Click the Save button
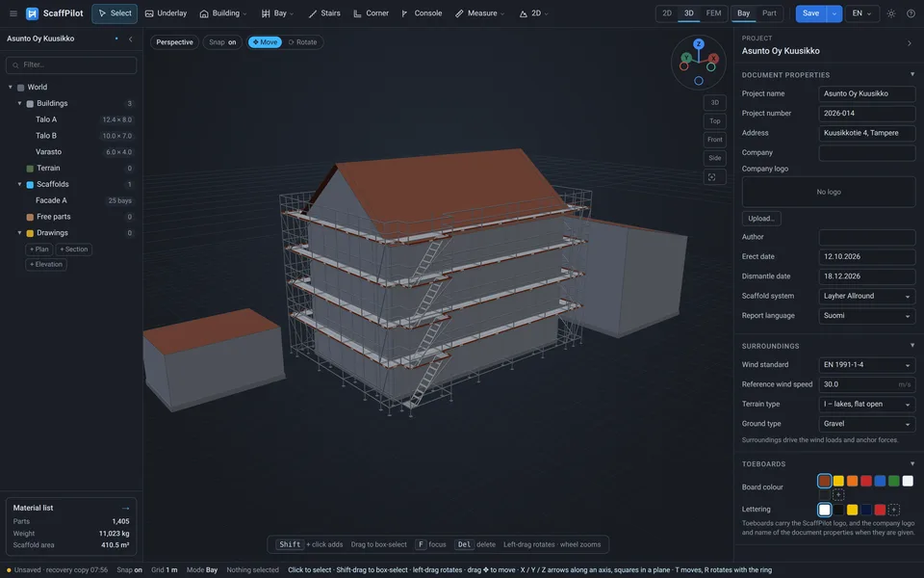Image resolution: width=924 pixels, height=578 pixels. tap(810, 13)
